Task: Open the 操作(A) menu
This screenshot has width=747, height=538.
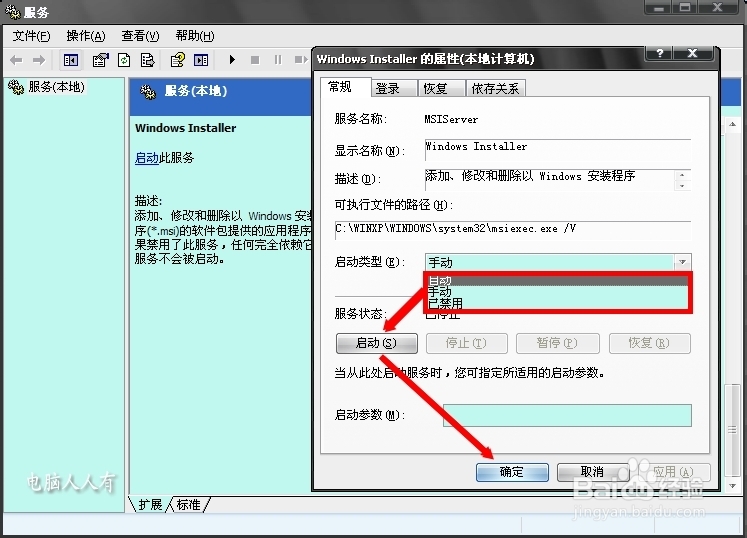Action: pos(86,36)
